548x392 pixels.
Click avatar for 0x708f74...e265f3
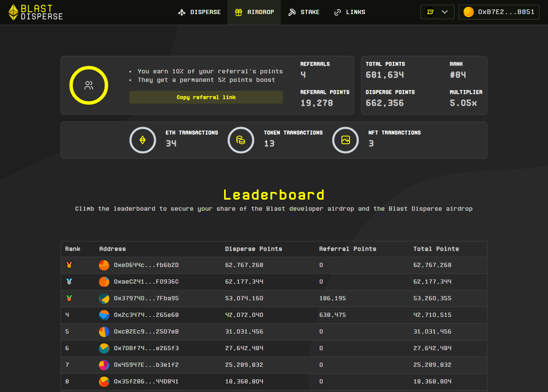[x=104, y=348]
